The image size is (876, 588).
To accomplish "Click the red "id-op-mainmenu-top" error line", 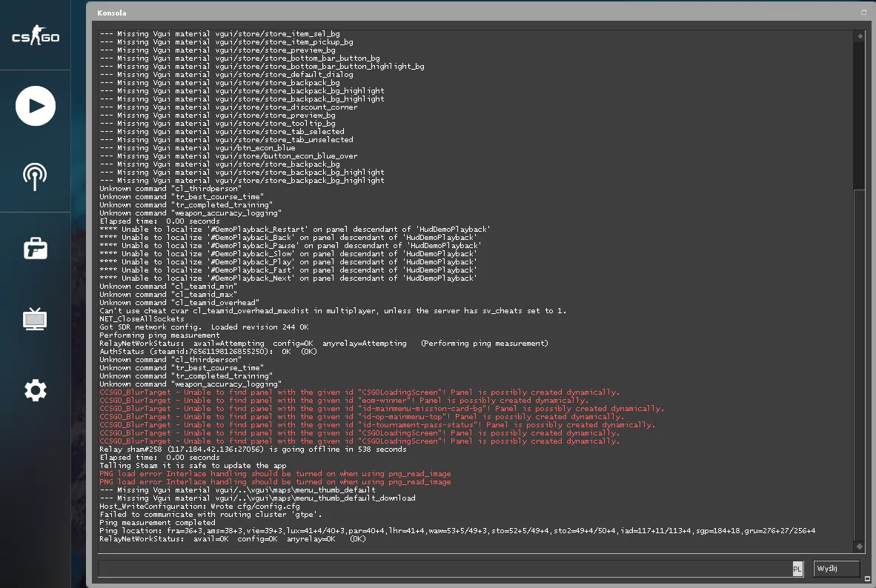I will [x=362, y=417].
